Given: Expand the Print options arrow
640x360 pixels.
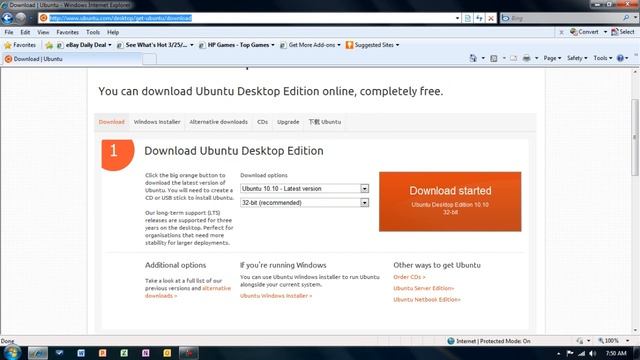Looking at the screenshot, I should (x=536, y=58).
